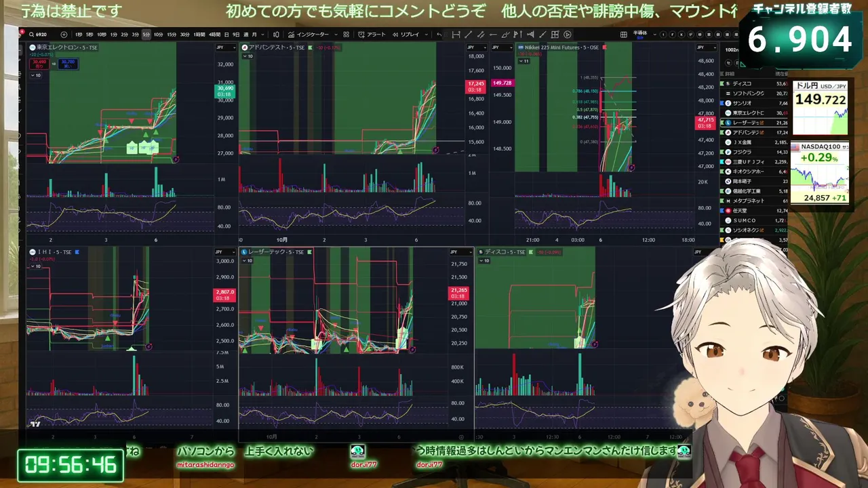Open the インジケーター indicators menu
This screenshot has height=488, width=868.
pos(309,35)
